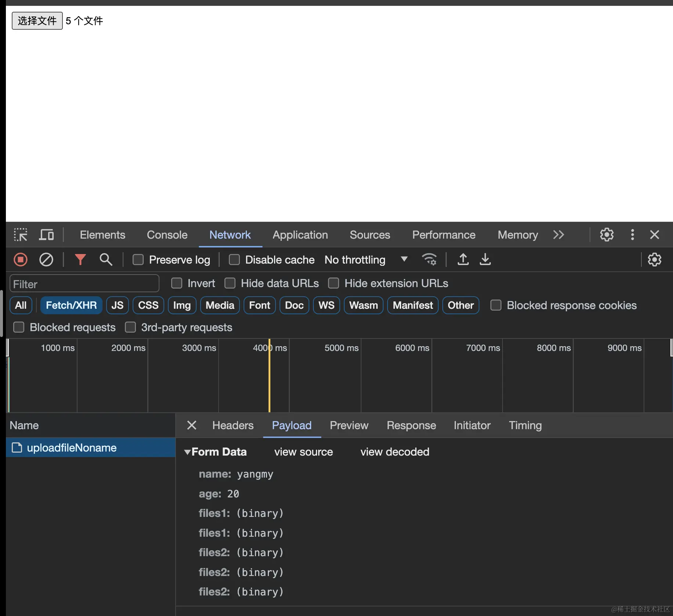Stop recording network log
The width and height of the screenshot is (673, 616).
[x=21, y=260]
